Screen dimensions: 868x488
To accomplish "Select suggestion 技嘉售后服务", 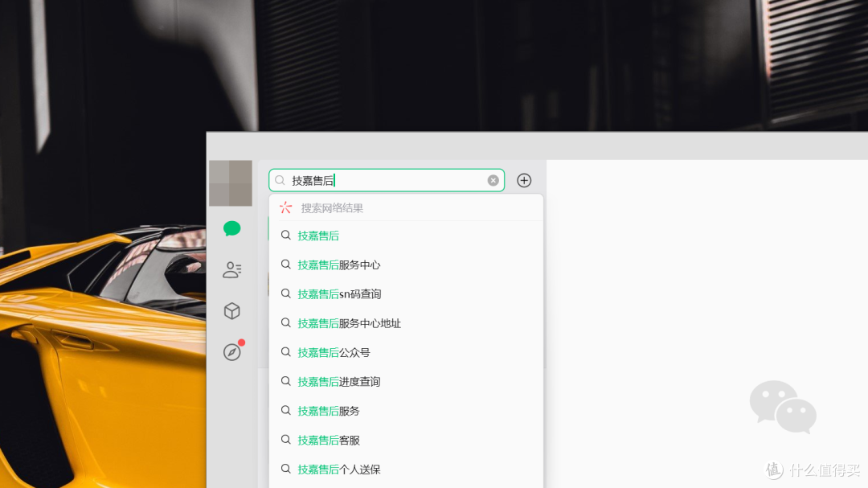I will click(407, 411).
